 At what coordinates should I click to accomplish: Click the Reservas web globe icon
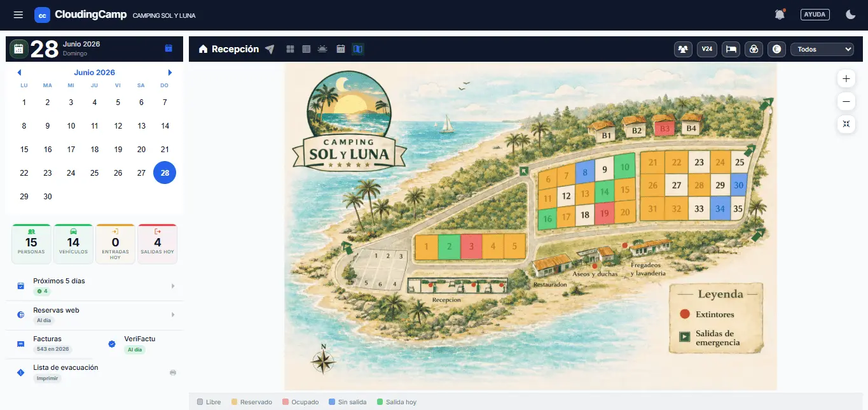click(x=20, y=315)
